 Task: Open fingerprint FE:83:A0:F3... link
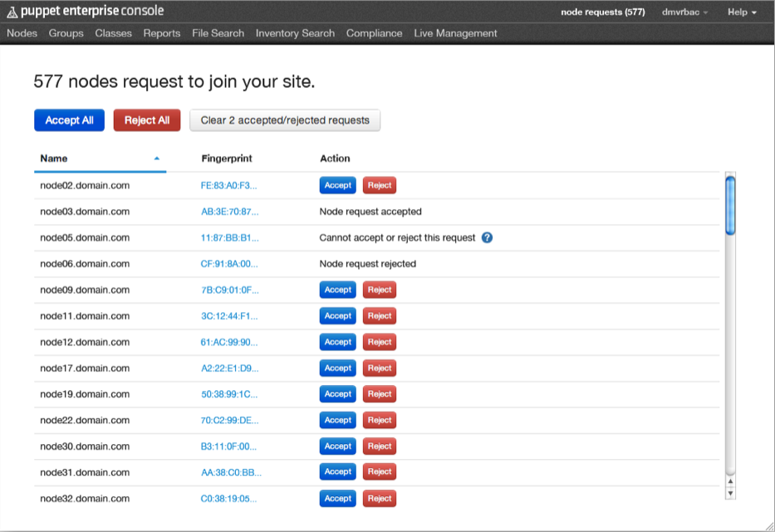click(x=228, y=186)
